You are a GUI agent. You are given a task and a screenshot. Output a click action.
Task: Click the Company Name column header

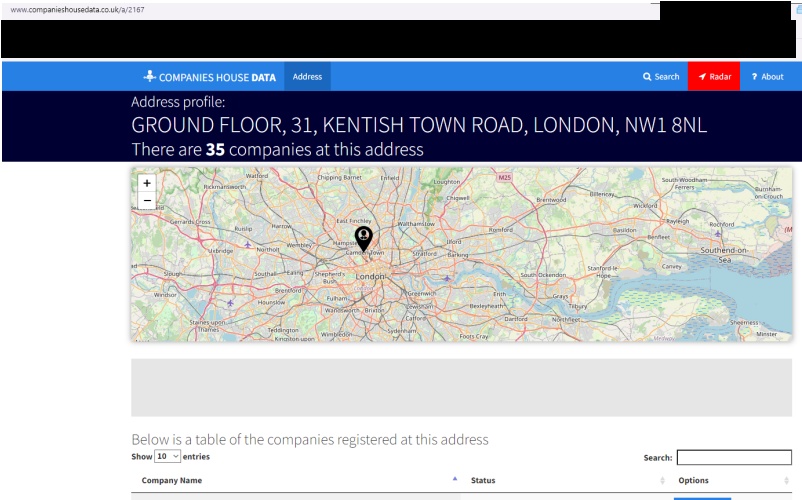(x=172, y=481)
